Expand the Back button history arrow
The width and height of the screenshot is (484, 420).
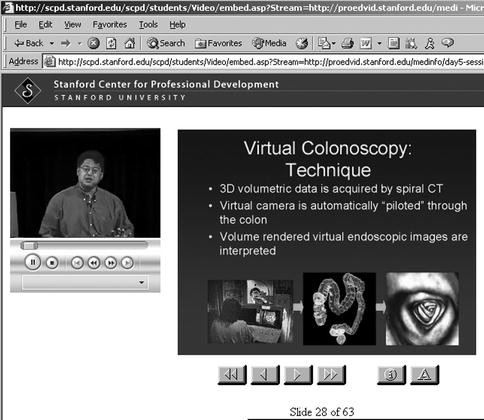pos(52,43)
